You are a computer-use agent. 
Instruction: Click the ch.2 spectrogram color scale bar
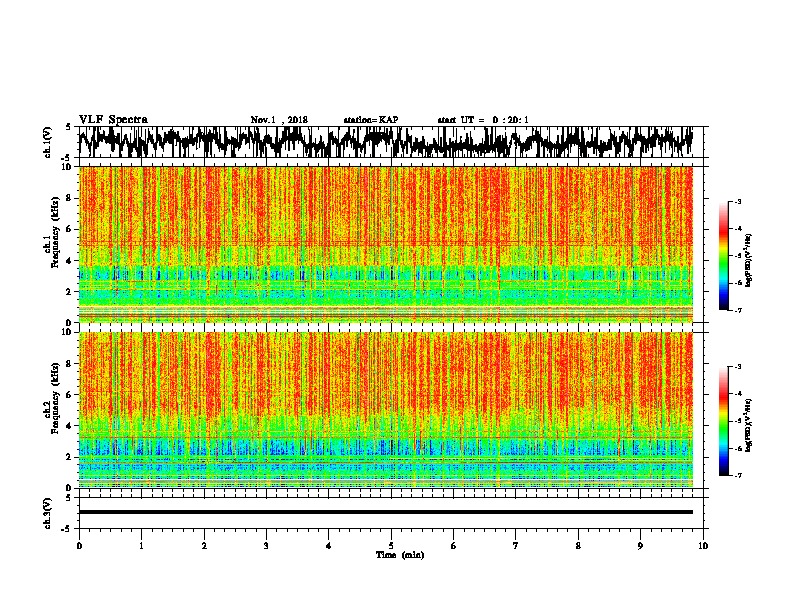coord(724,421)
